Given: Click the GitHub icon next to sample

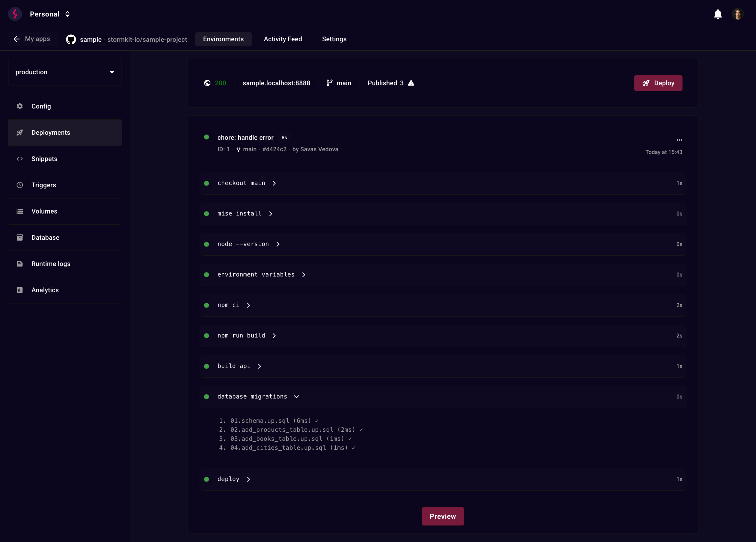Looking at the screenshot, I should (71, 39).
